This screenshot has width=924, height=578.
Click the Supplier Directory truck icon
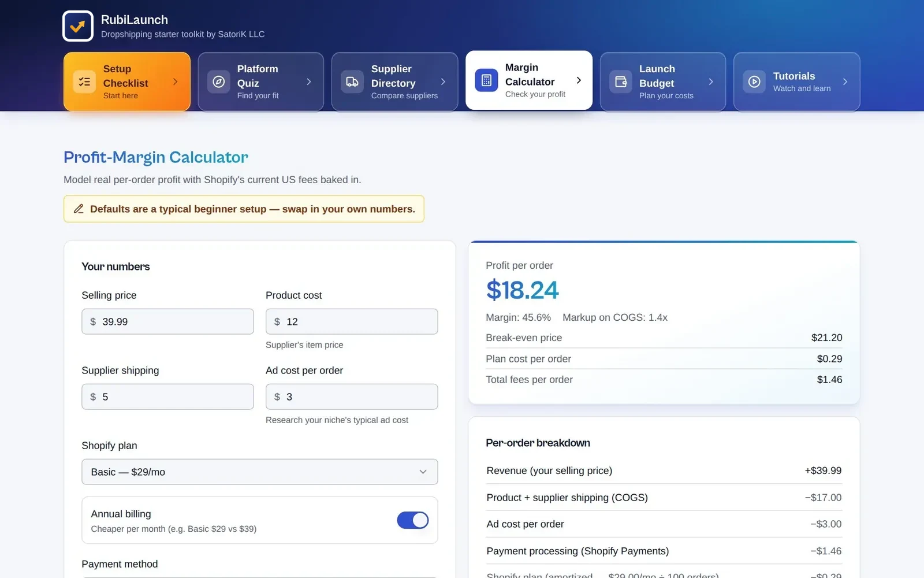point(352,81)
